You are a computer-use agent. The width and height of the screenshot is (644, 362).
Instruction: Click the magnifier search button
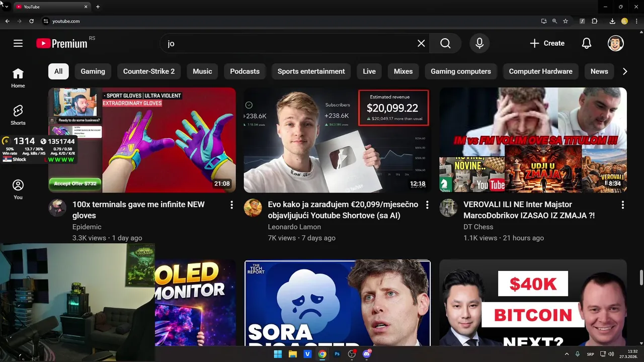click(x=445, y=43)
